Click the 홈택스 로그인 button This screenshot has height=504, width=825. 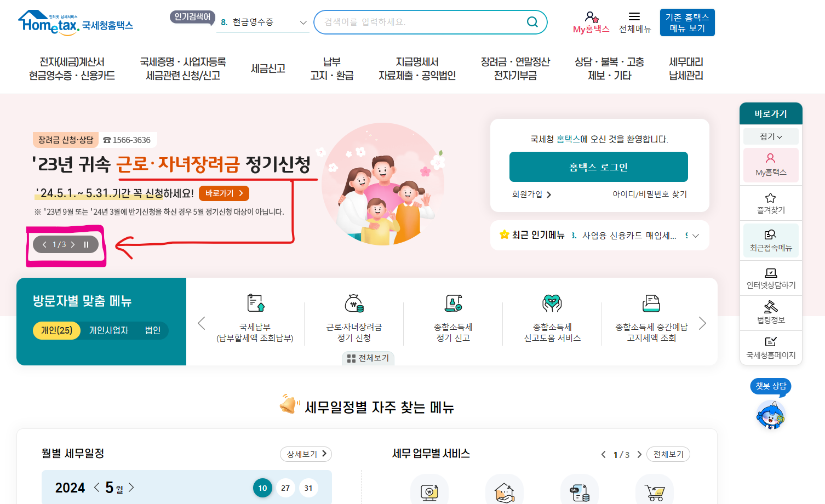[x=598, y=167]
